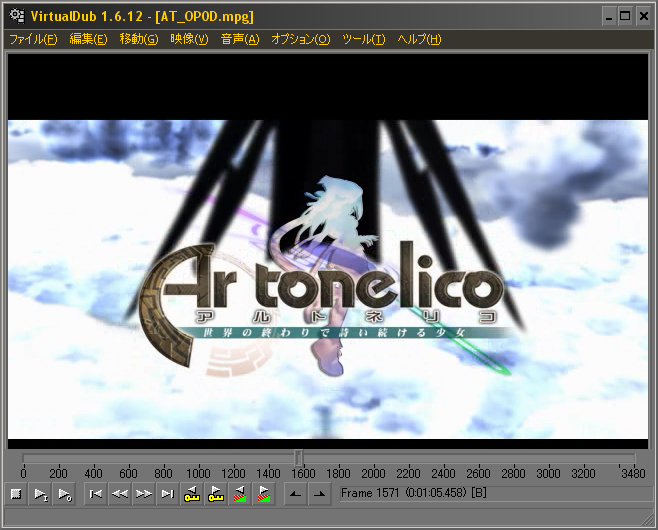The width and height of the screenshot is (658, 530).
Task: Click the Stop playback button
Action: coord(16,494)
